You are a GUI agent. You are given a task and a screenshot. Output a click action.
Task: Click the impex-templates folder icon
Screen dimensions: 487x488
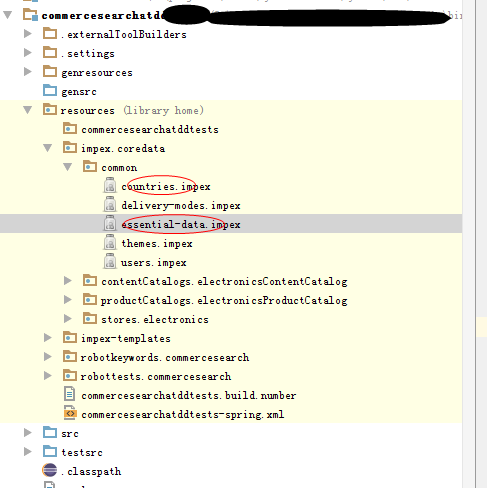click(x=70, y=338)
